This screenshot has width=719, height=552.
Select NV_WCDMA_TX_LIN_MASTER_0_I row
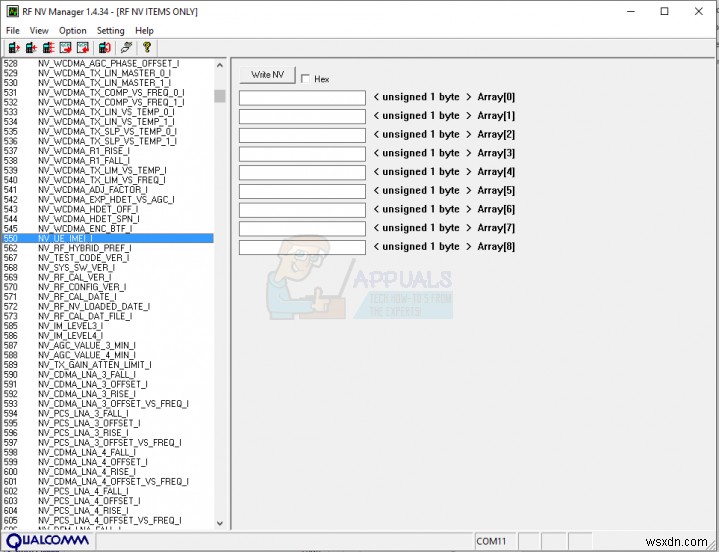pyautogui.click(x=108, y=73)
